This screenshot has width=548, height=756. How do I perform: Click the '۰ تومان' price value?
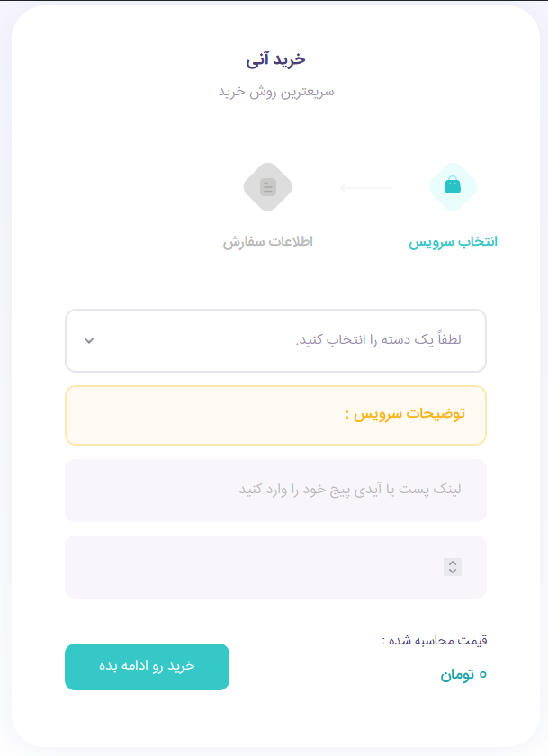click(463, 674)
